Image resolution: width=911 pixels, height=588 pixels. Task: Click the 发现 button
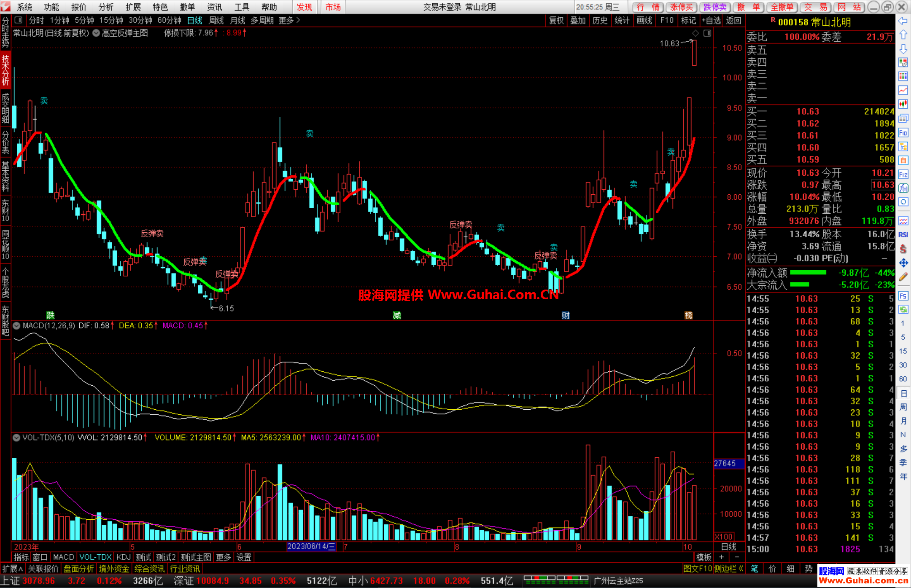[305, 7]
